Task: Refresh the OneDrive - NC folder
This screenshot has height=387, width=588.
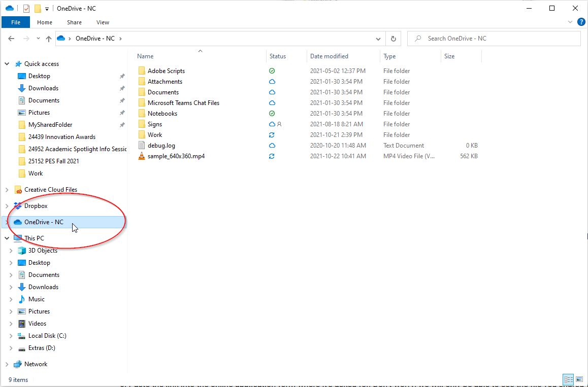Action: [x=394, y=39]
